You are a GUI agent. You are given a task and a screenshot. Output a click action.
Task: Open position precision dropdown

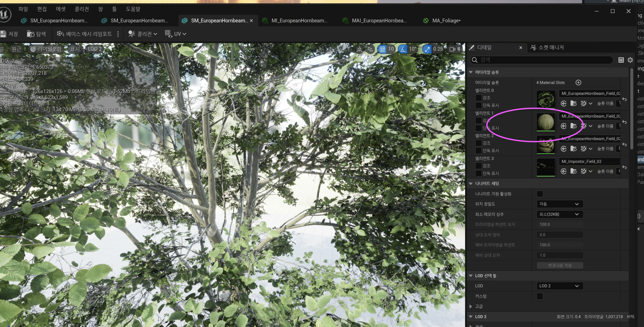[560, 204]
